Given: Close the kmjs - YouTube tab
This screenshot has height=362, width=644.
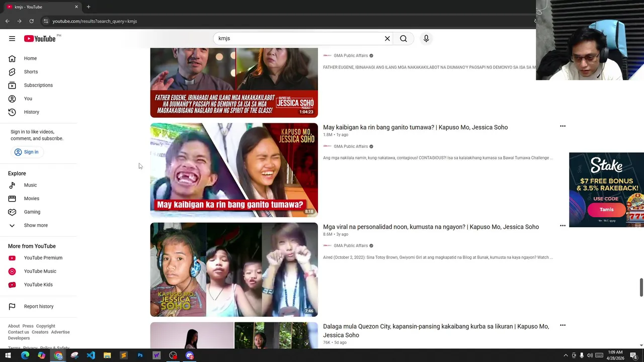Looking at the screenshot, I should click(x=76, y=7).
